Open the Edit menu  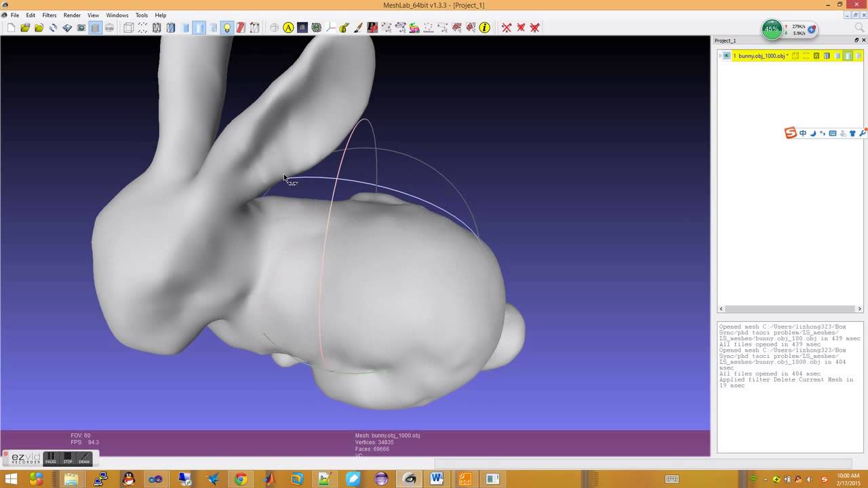pos(31,15)
